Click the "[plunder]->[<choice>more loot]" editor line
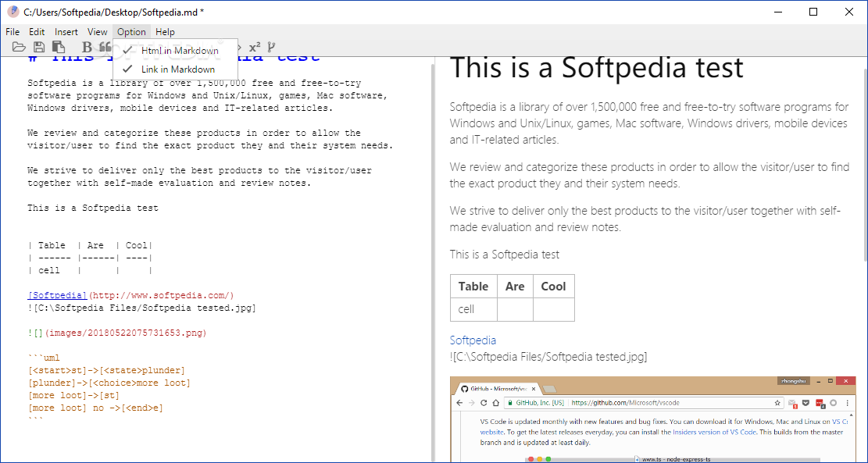Viewport: 868px width, 463px height. (109, 383)
